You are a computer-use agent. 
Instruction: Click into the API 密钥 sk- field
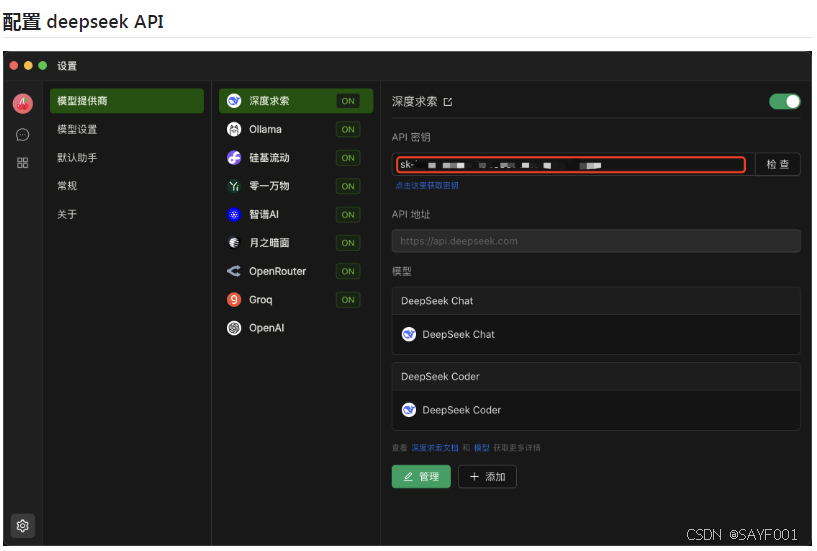click(571, 165)
